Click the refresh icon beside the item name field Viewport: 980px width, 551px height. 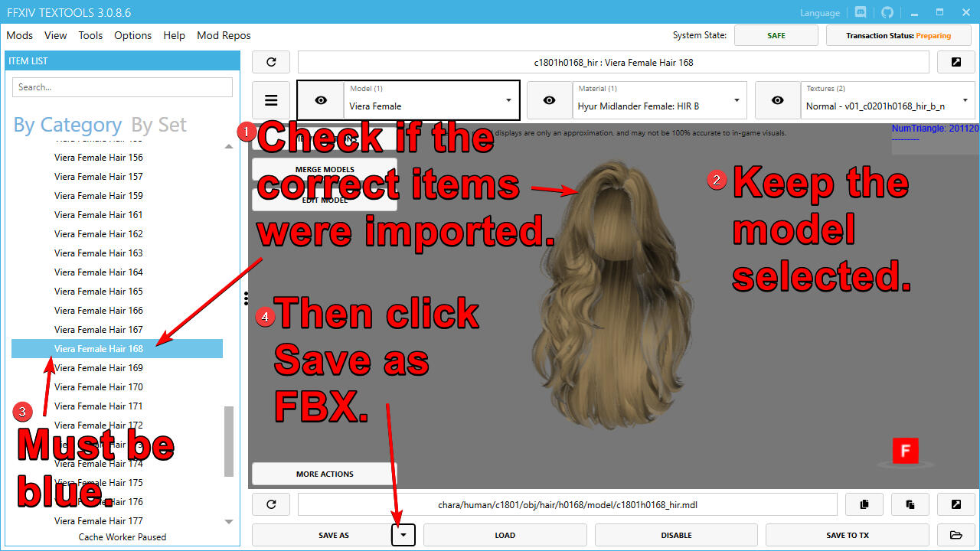coord(271,62)
